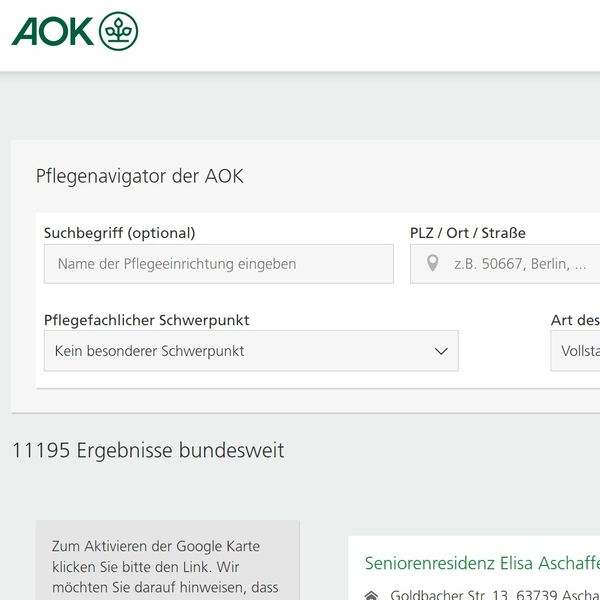This screenshot has width=600, height=600.
Task: Click the AOK logo
Action: (75, 31)
